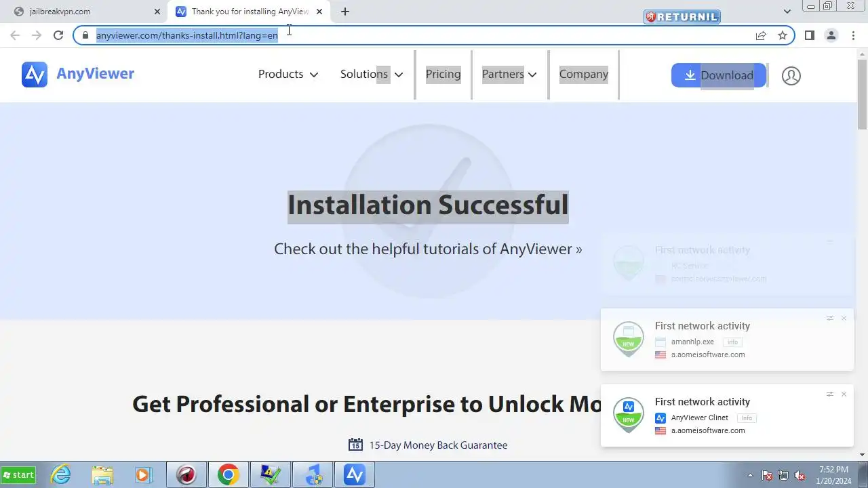
Task: Expand the Products dropdown menu
Action: (x=288, y=74)
